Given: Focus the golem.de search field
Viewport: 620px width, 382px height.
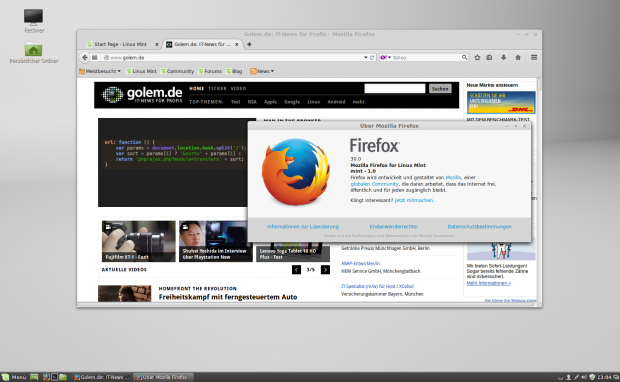Looking at the screenshot, I should click(395, 89).
